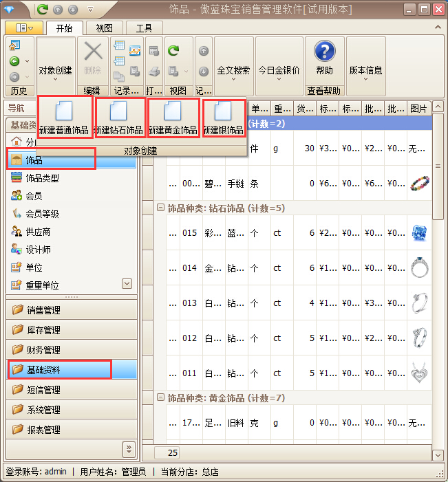Expand navigation list with down chevron
Screen dimensions: 448x482
click(127, 283)
